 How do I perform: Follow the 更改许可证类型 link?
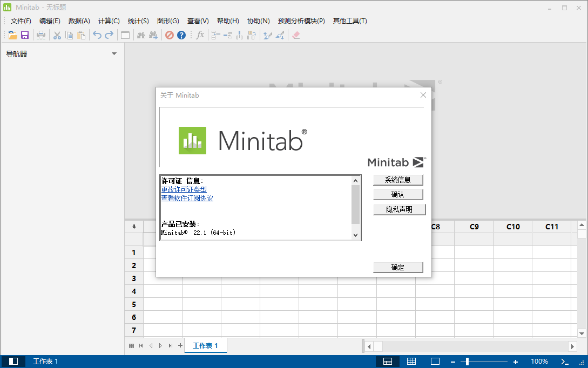[184, 189]
